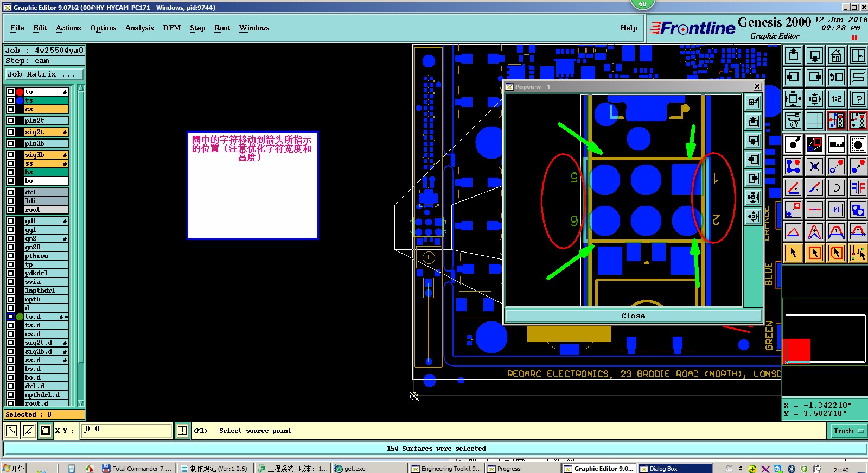Open the Analysis menu
This screenshot has height=473, width=868.
point(139,28)
